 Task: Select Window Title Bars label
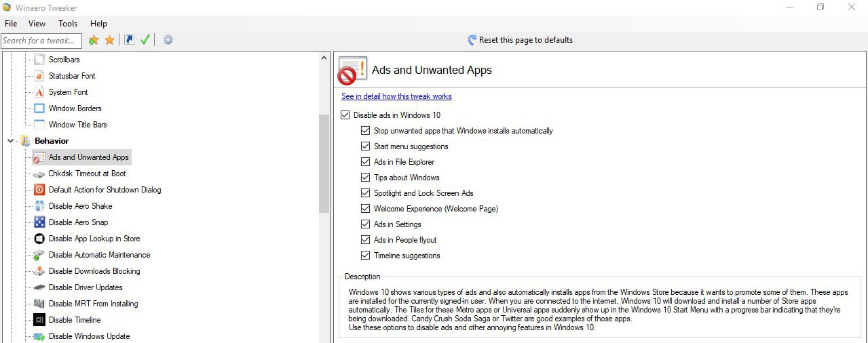point(78,125)
